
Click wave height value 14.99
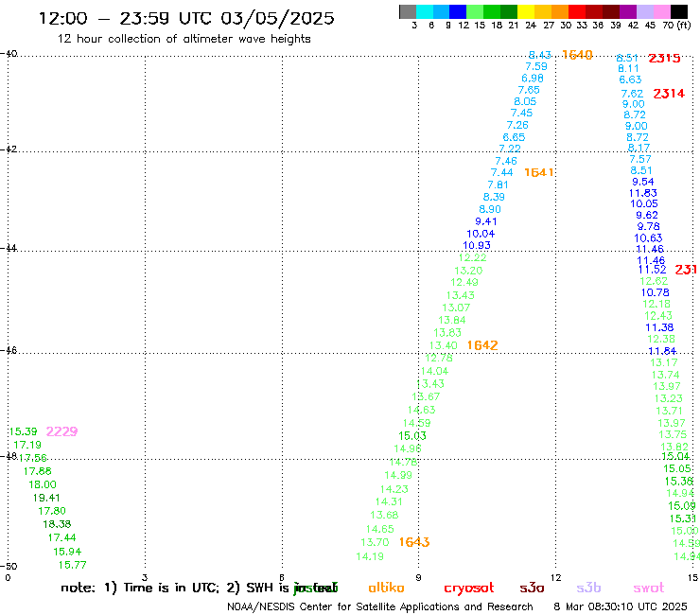[x=398, y=475]
